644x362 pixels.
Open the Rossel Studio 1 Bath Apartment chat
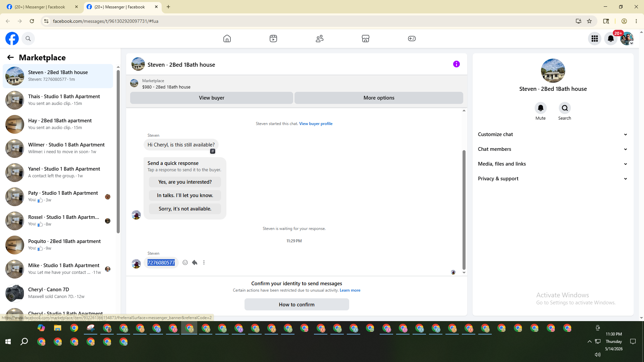point(58,221)
